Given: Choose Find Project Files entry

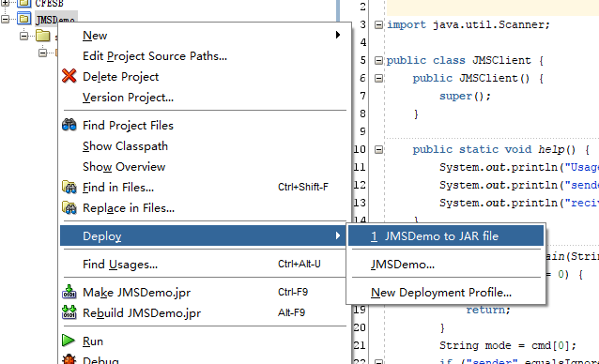Looking at the screenshot, I should pos(206,125).
